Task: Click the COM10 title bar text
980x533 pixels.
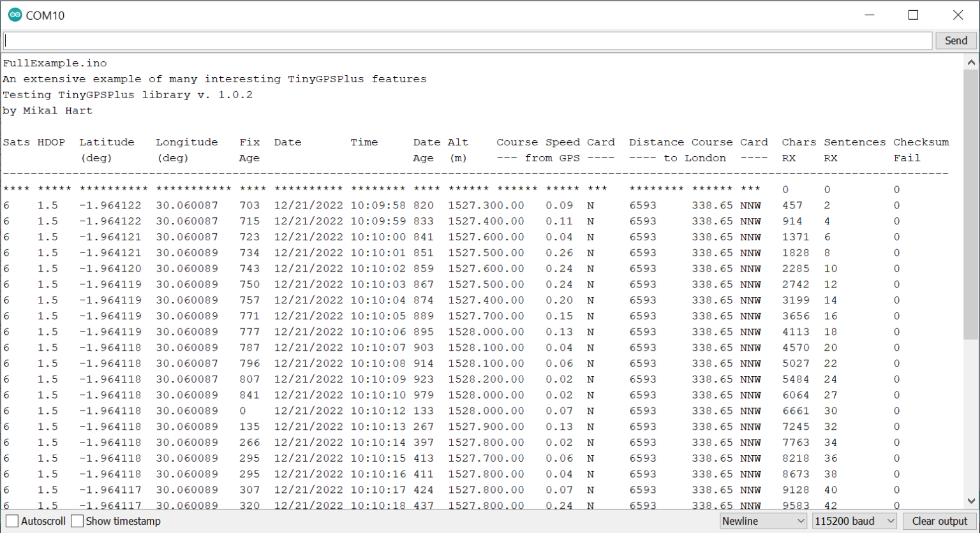Action: point(45,15)
